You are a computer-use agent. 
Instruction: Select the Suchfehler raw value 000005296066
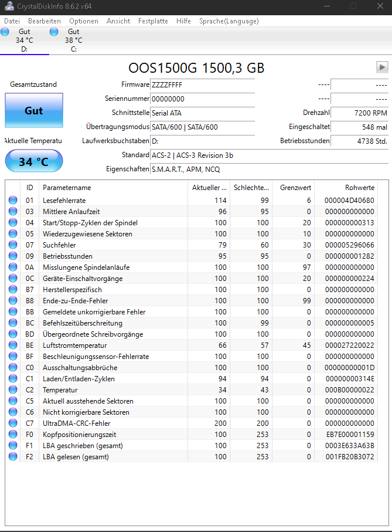pos(349,245)
